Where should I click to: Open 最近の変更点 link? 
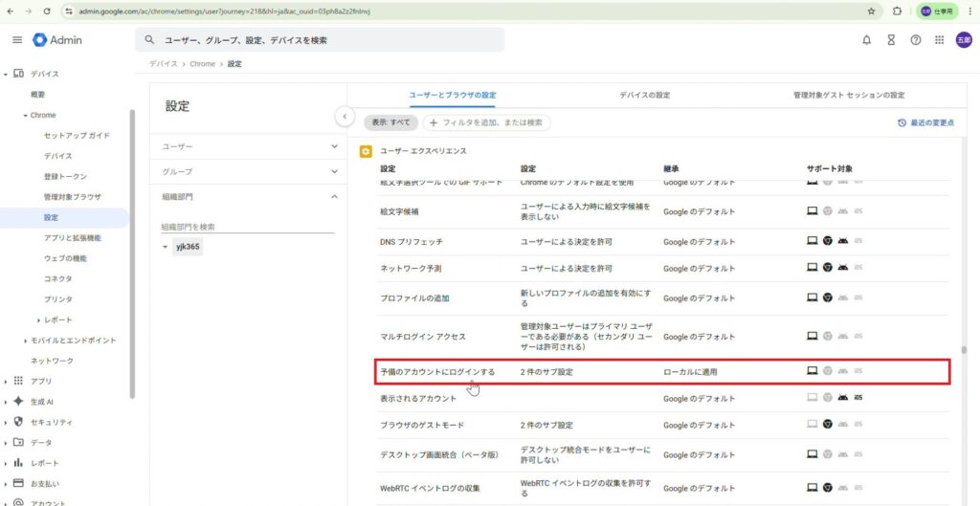(x=925, y=123)
